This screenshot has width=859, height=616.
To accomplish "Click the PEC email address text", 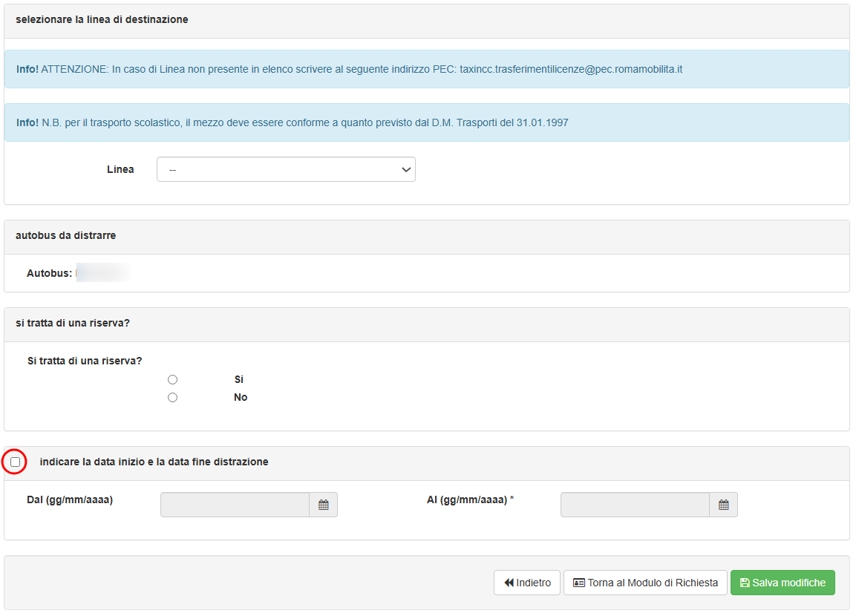I will [x=571, y=69].
